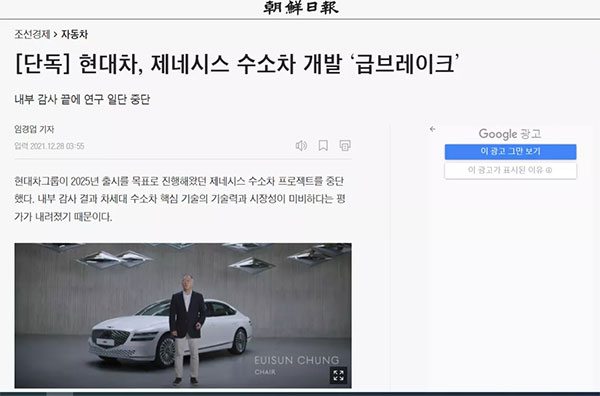
Task: Open the 조선경제 breadcrumb link
Action: 32,34
